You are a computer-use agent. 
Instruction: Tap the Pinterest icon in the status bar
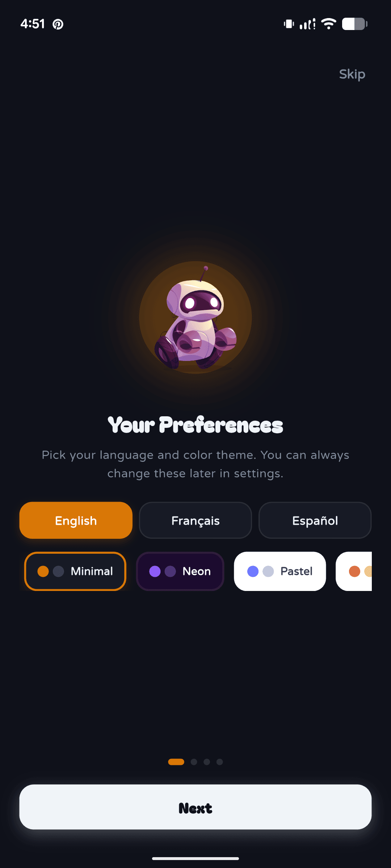click(x=58, y=24)
